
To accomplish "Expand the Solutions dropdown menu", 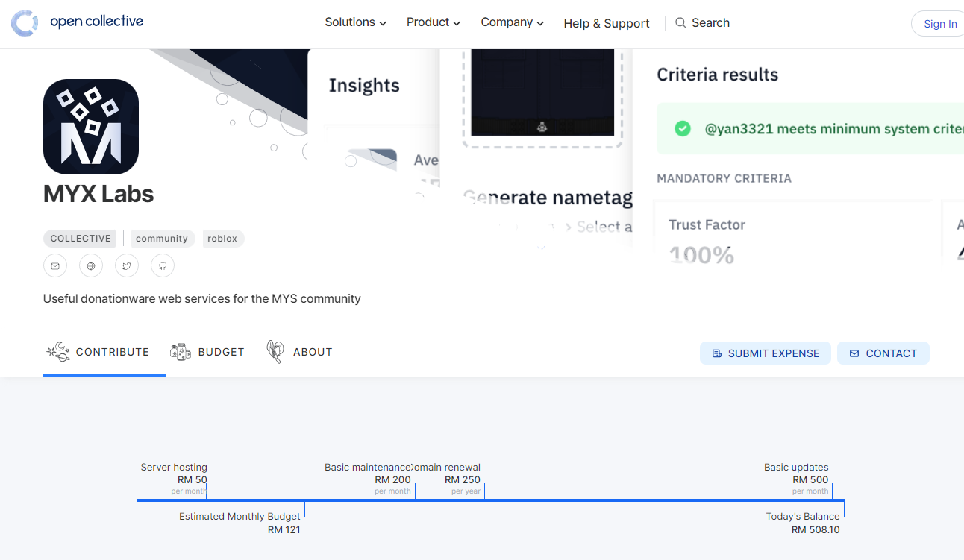I will (x=355, y=22).
